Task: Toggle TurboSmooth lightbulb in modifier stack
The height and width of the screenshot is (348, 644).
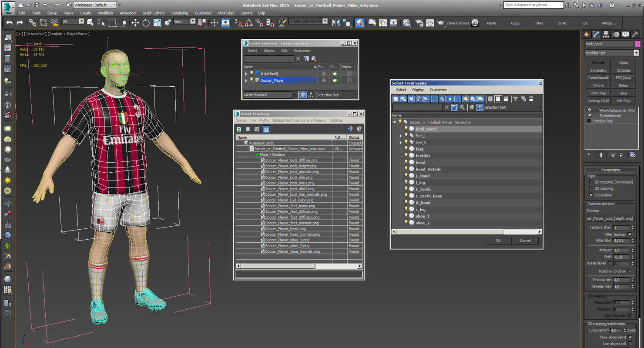Action: click(590, 116)
